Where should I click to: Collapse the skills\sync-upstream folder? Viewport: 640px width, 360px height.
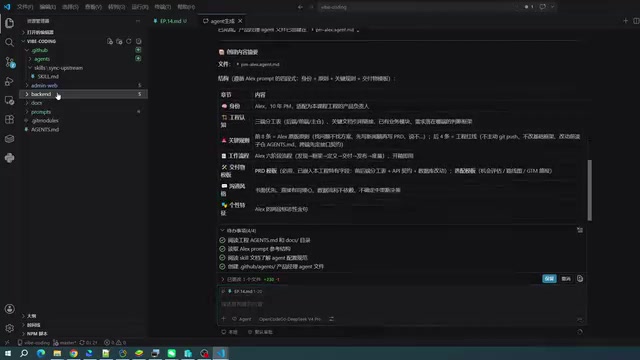tap(58, 68)
